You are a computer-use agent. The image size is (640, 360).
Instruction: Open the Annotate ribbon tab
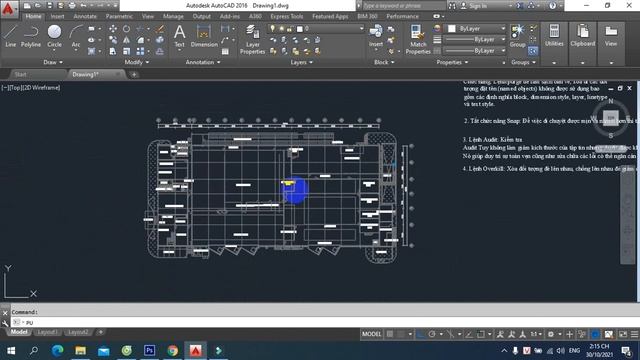click(x=85, y=16)
